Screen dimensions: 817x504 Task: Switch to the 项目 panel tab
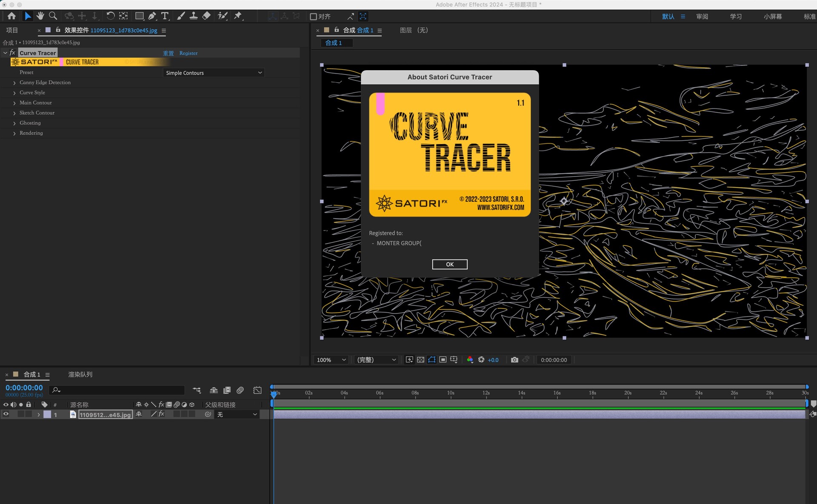(12, 30)
